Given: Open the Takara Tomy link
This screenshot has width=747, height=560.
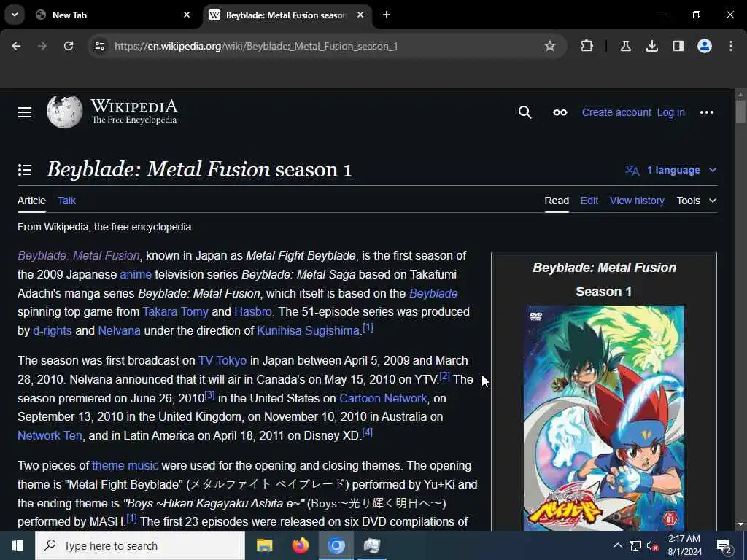Looking at the screenshot, I should click(x=175, y=311).
